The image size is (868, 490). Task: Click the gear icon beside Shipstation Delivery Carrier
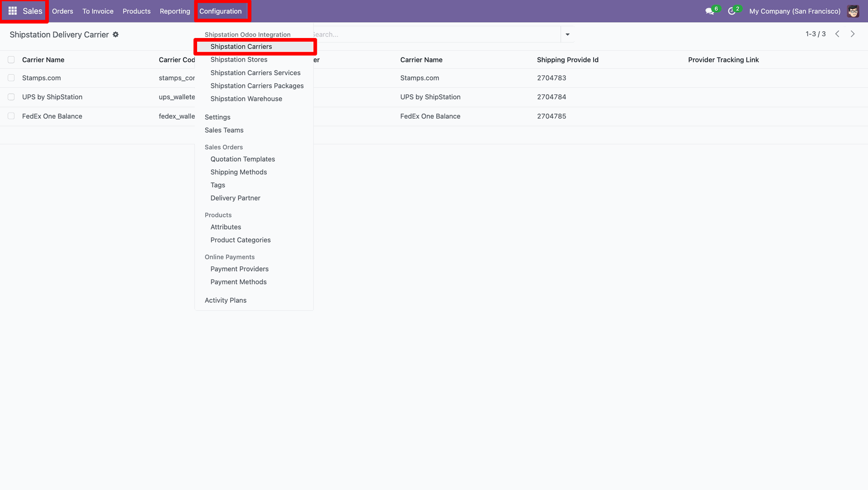(116, 34)
